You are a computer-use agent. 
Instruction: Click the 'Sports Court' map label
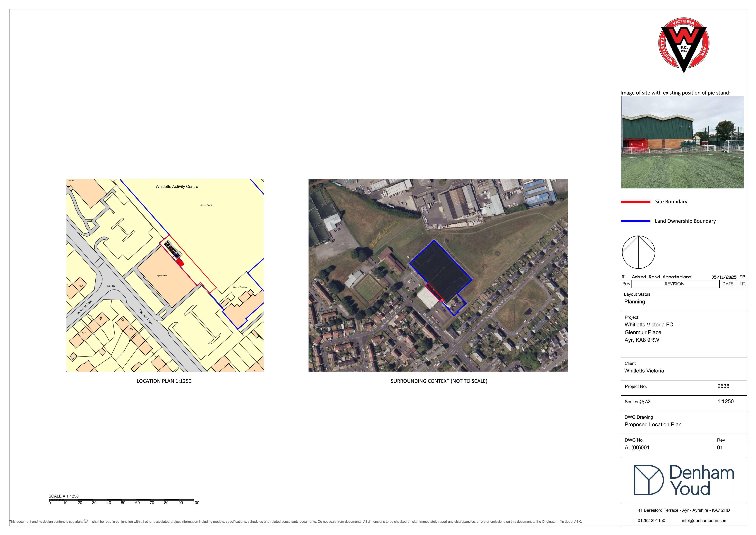coord(206,205)
